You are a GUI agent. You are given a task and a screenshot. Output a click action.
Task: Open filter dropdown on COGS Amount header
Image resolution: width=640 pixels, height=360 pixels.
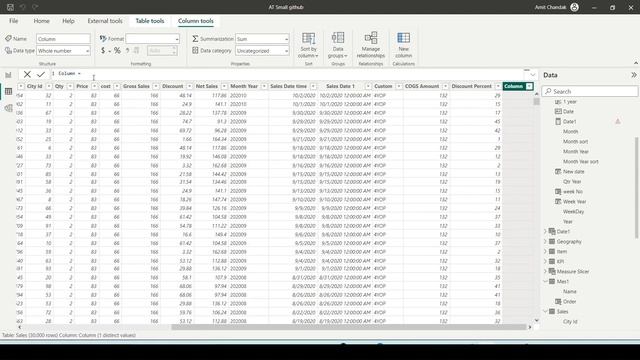click(445, 86)
